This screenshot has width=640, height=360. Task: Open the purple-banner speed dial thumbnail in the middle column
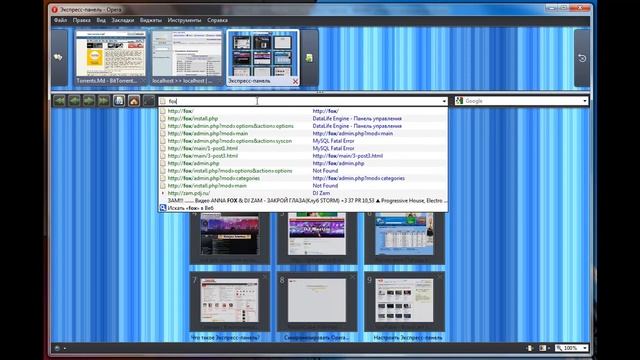[x=317, y=234]
